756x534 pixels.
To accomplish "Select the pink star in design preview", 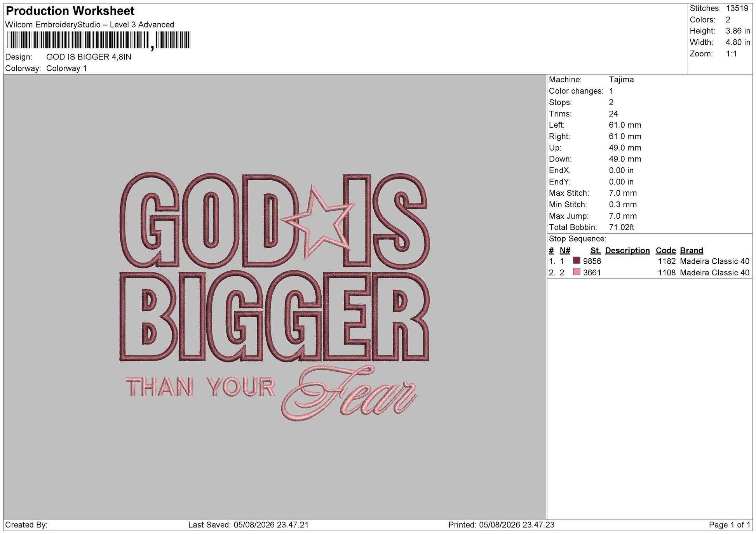I will pos(319,221).
